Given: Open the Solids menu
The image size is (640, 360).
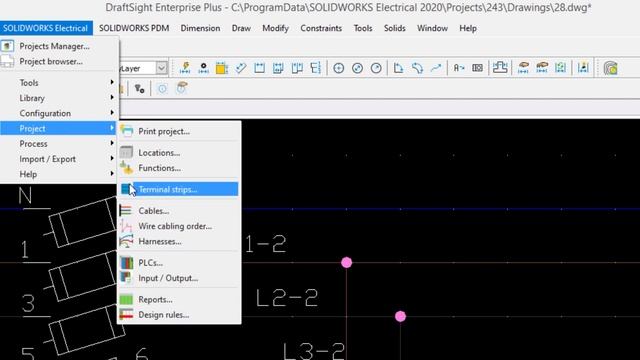Looking at the screenshot, I should tap(395, 28).
